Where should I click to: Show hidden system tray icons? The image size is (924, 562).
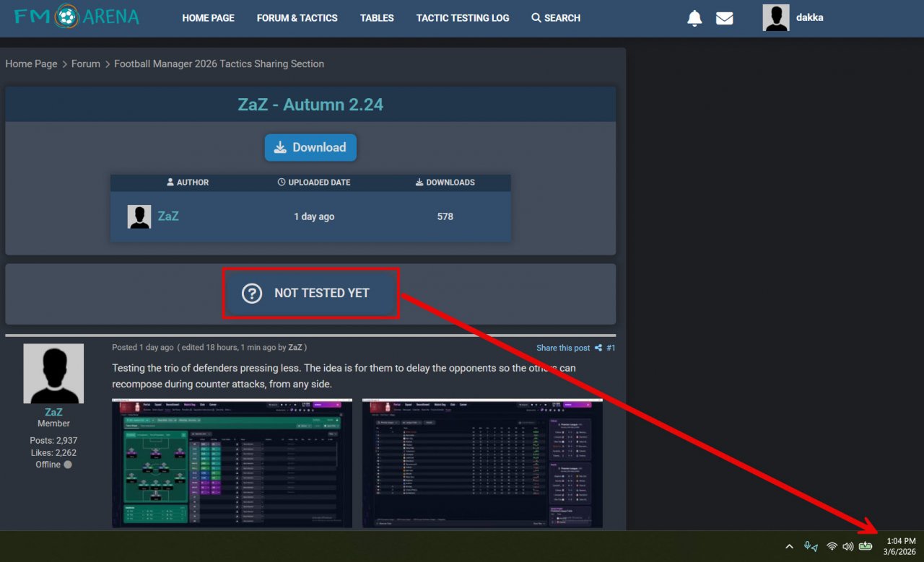(x=789, y=546)
